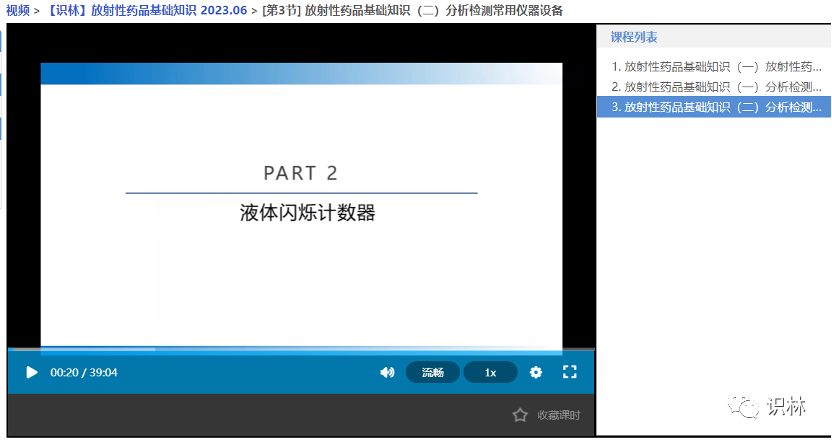Viewport: 832px width, 442px height.
Task: Click the video slide showing PART 2
Action: [x=301, y=207]
